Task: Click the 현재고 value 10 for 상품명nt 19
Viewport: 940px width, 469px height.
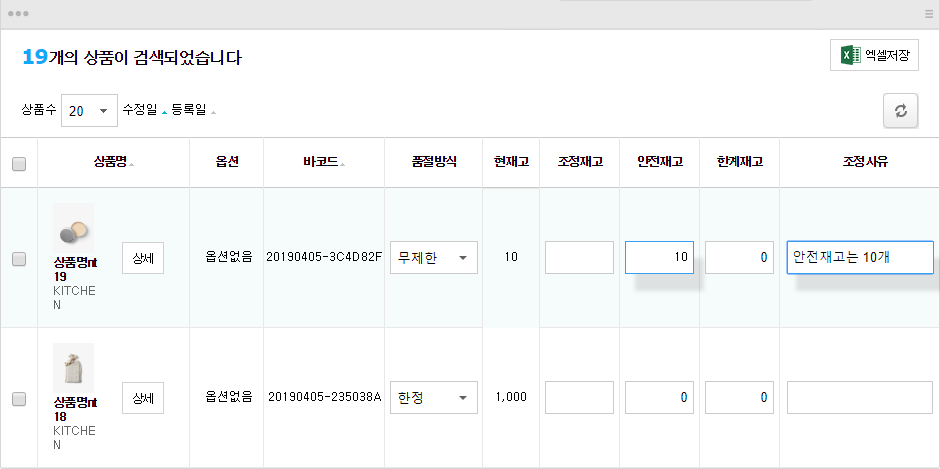Action: [x=511, y=257]
